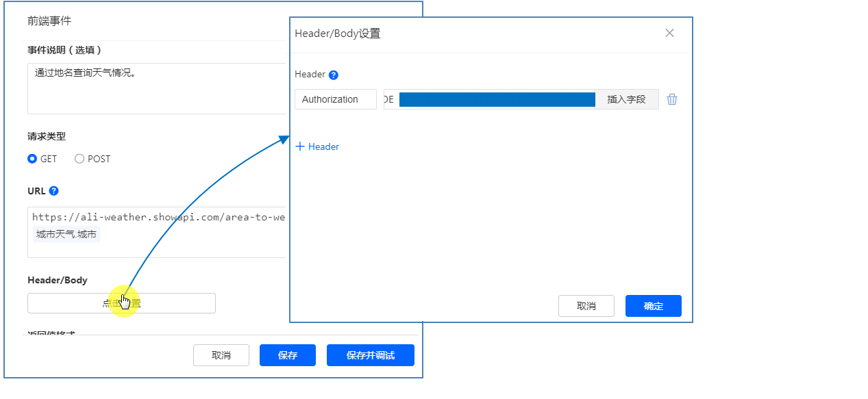Click the help icon beside Header label
This screenshot has height=399, width=868.
click(334, 75)
